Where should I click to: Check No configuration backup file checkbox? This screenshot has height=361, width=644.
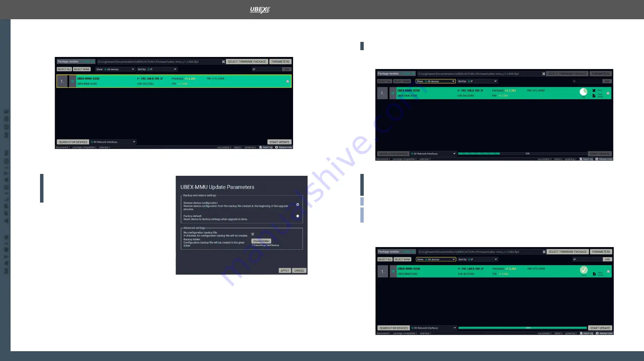[253, 234]
